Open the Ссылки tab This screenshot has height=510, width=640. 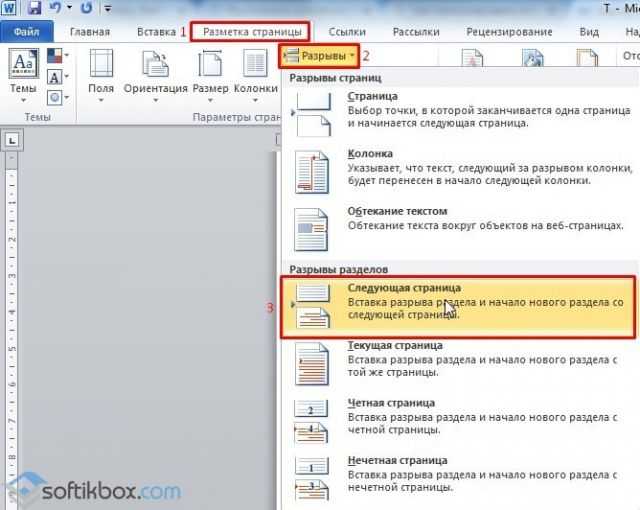pyautogui.click(x=347, y=32)
